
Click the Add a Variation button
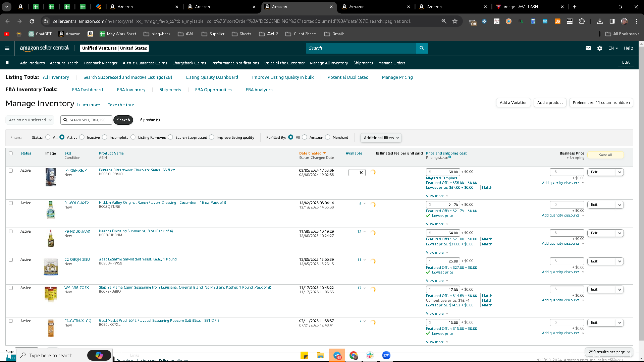pos(514,103)
